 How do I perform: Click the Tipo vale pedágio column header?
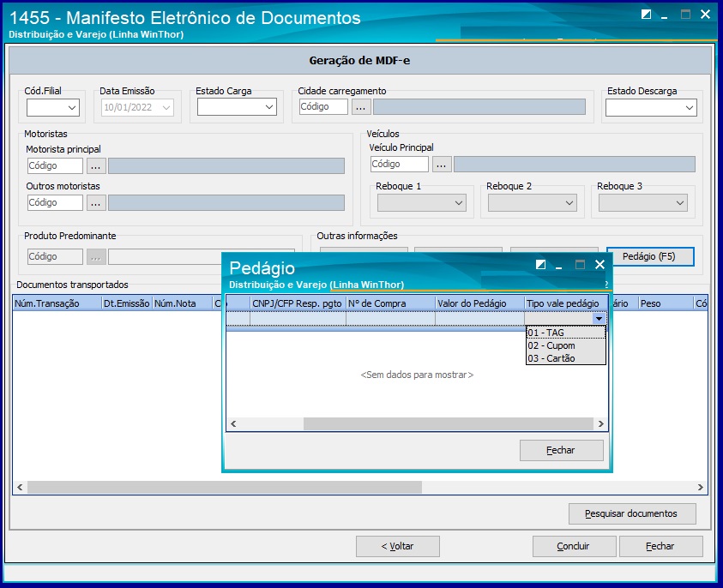[566, 303]
